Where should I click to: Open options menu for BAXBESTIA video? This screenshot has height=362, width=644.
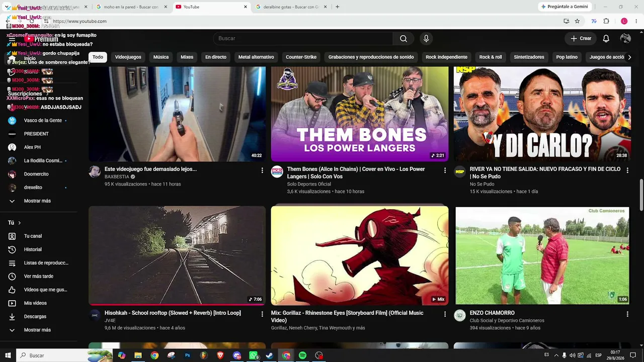pyautogui.click(x=262, y=170)
